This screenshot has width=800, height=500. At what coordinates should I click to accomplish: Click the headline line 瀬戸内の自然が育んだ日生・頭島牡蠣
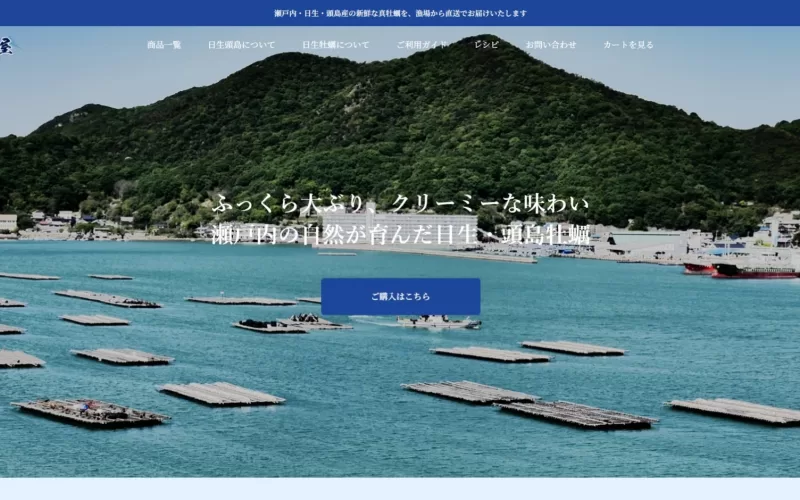coord(400,235)
